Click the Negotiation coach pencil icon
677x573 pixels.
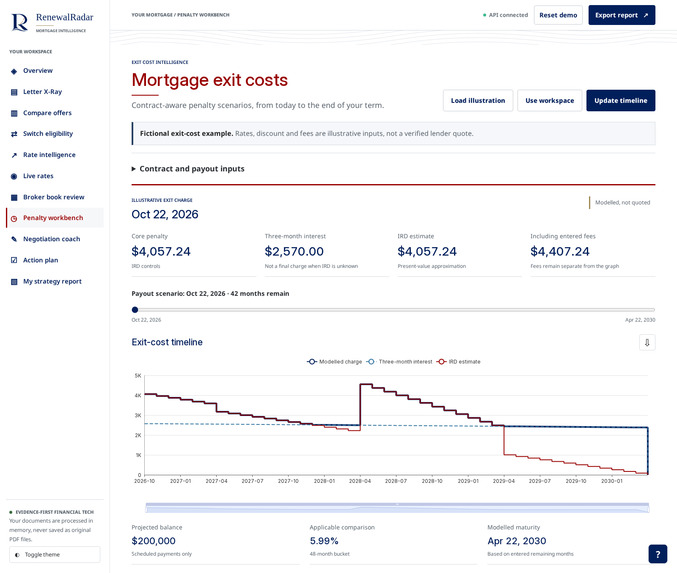pos(14,239)
